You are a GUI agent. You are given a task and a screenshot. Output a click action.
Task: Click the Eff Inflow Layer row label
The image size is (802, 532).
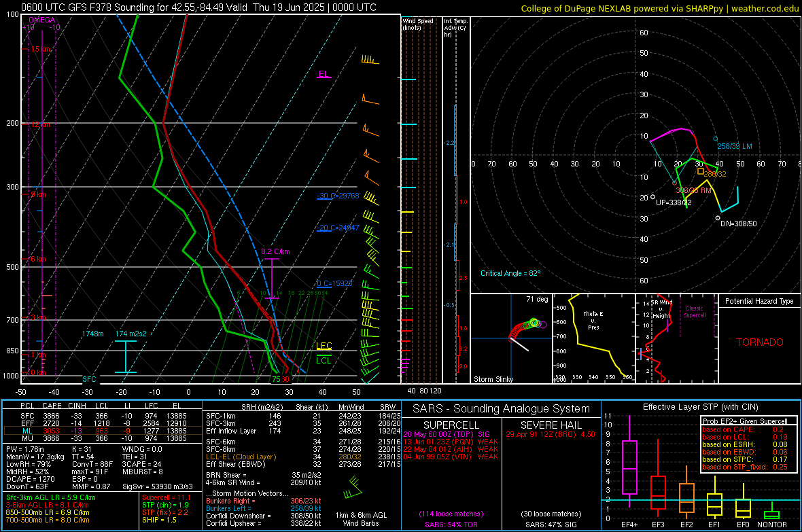click(x=230, y=431)
